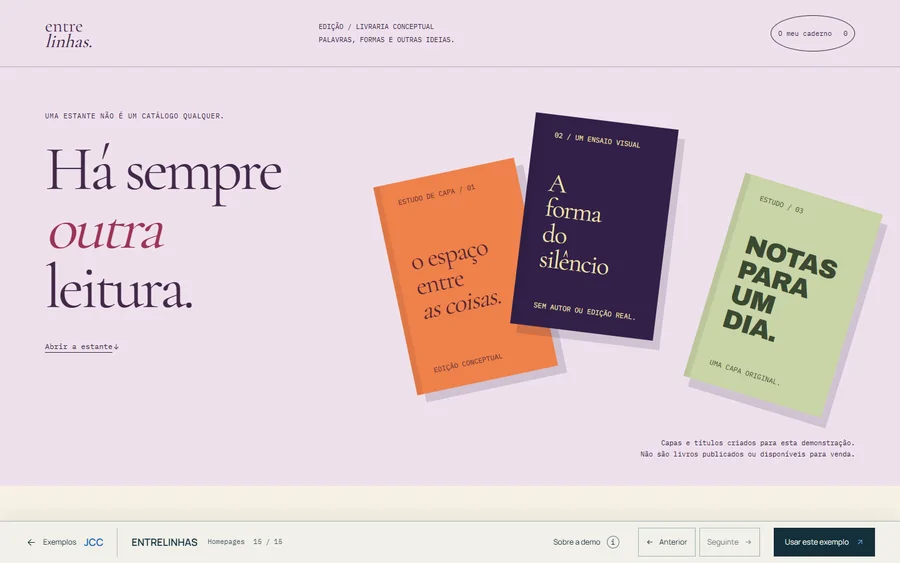Select the orange 'o espaço entre as coisas' book
The image size is (900, 563).
point(465,277)
